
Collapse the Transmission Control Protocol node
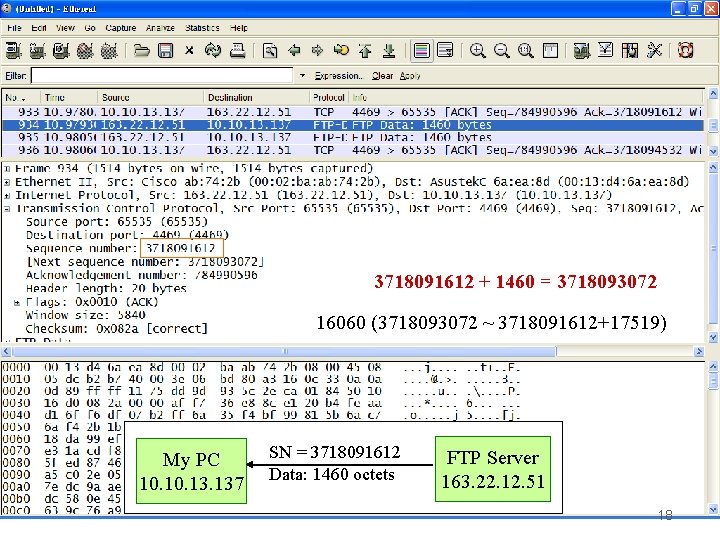pos(7,208)
